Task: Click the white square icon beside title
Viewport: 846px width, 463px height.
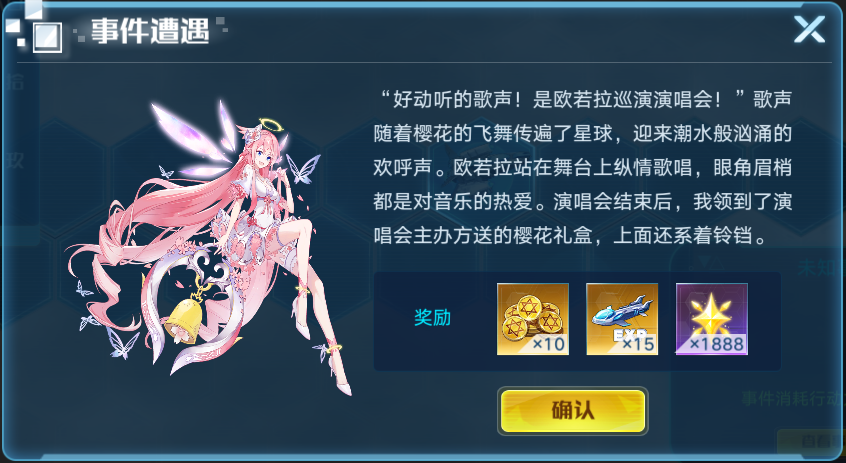Action: click(47, 37)
